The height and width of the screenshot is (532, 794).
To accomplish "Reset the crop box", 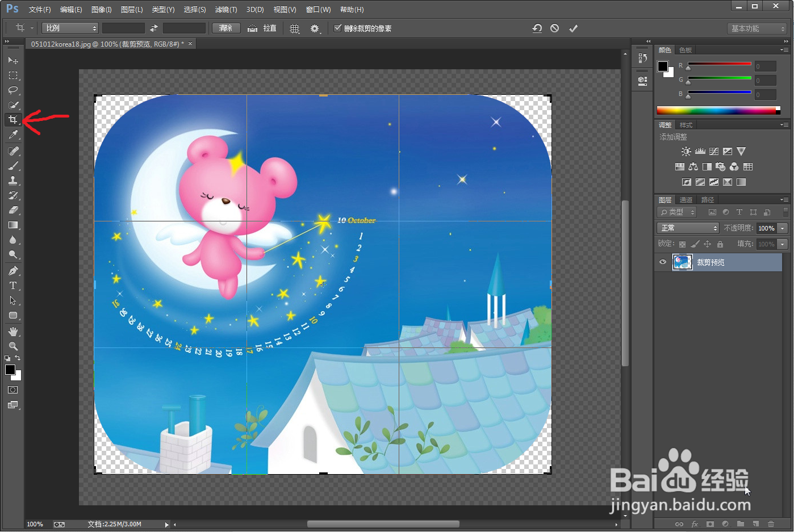I will tap(537, 28).
